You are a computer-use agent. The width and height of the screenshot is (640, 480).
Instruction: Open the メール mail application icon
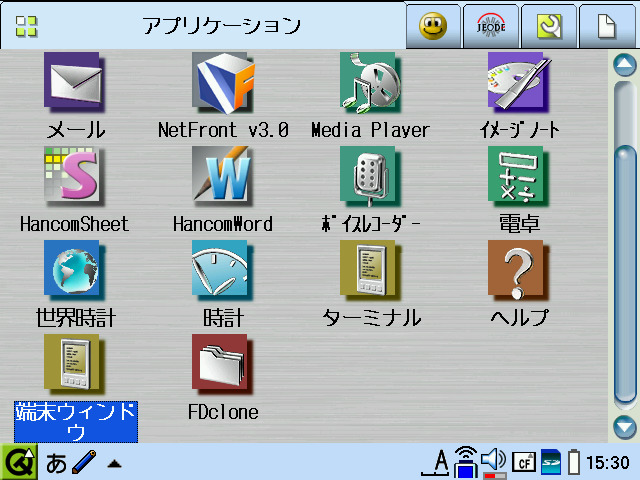74,82
